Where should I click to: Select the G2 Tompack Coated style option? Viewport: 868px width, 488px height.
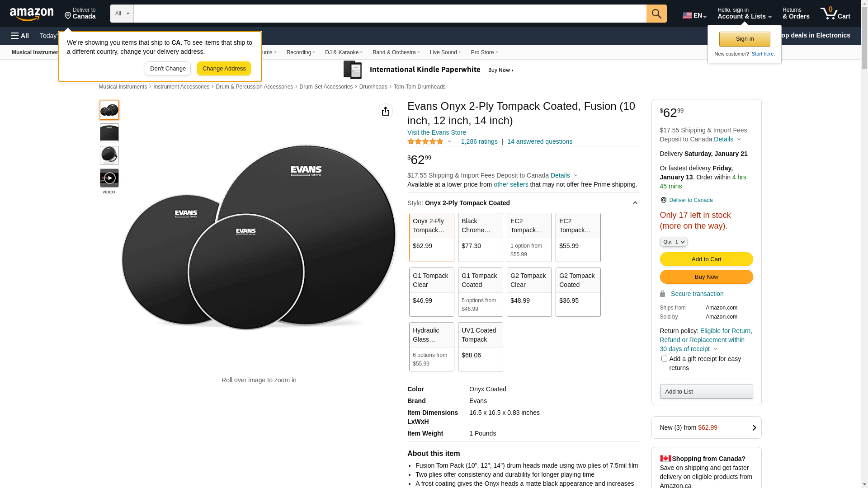(578, 292)
